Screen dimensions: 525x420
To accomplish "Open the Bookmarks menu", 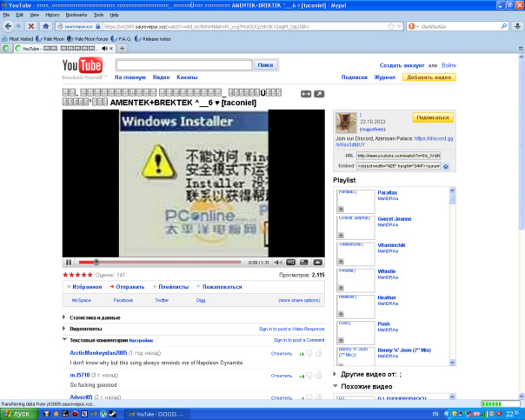I will pyautogui.click(x=76, y=15).
